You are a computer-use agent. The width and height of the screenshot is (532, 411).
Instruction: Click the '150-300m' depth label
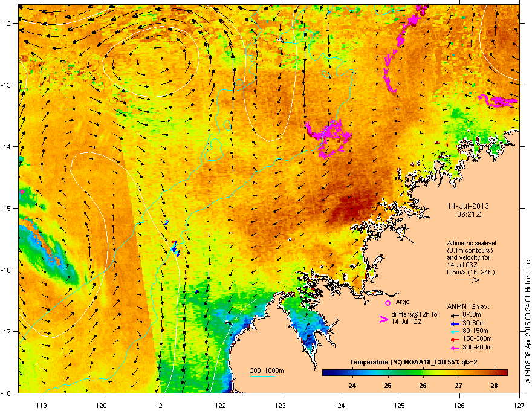point(477,338)
